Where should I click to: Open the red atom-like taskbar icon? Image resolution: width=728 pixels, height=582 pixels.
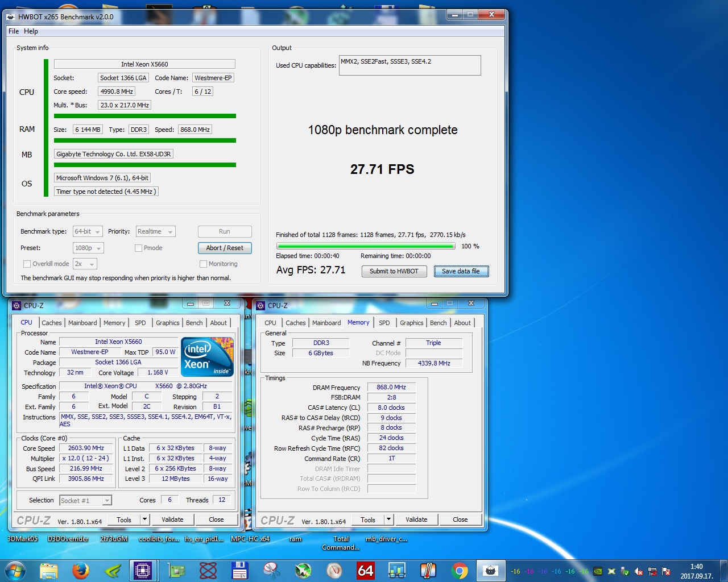coord(208,570)
